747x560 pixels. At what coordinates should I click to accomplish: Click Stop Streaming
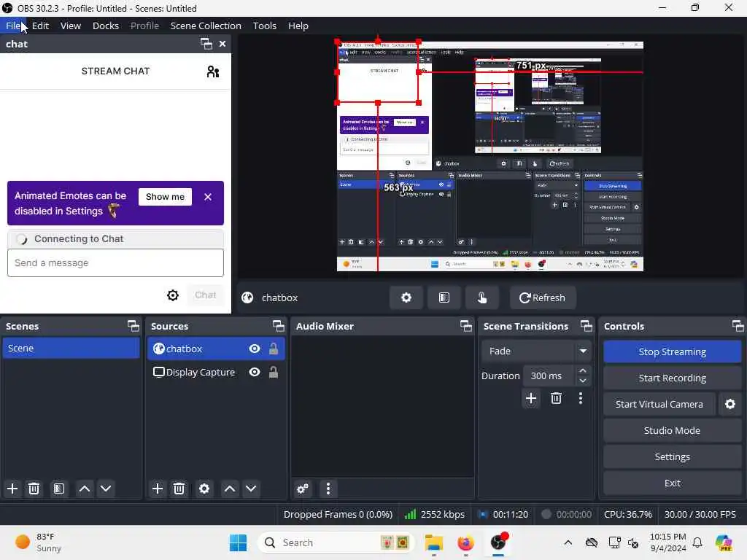[672, 352]
